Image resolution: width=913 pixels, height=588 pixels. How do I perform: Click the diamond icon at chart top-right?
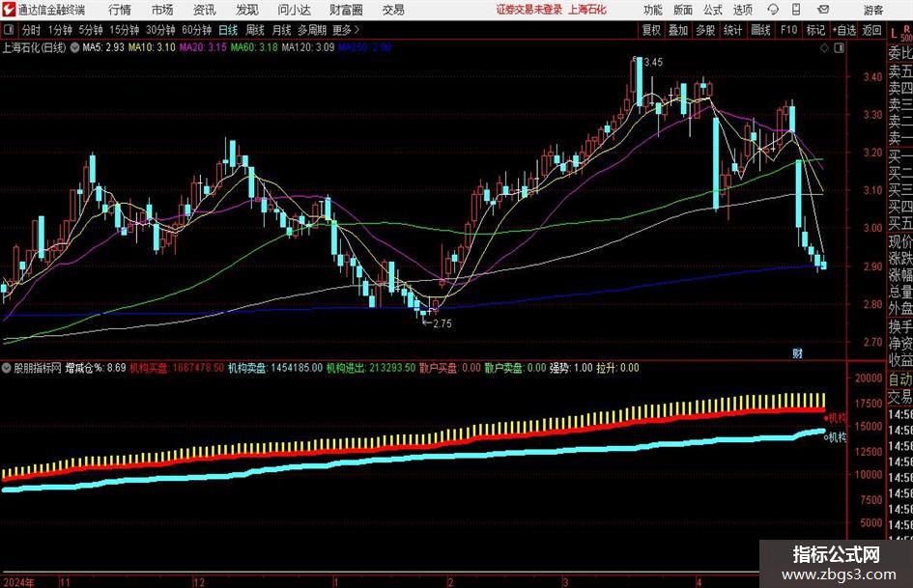pyautogui.click(x=824, y=47)
